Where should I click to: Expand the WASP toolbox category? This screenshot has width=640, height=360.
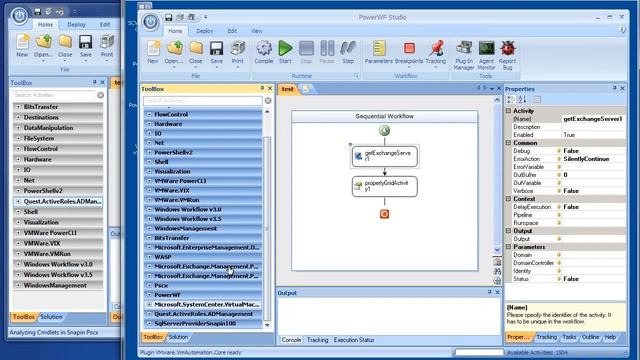tap(149, 257)
